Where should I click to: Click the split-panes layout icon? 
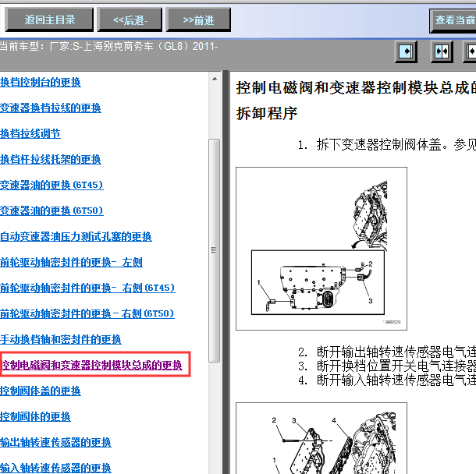click(442, 52)
